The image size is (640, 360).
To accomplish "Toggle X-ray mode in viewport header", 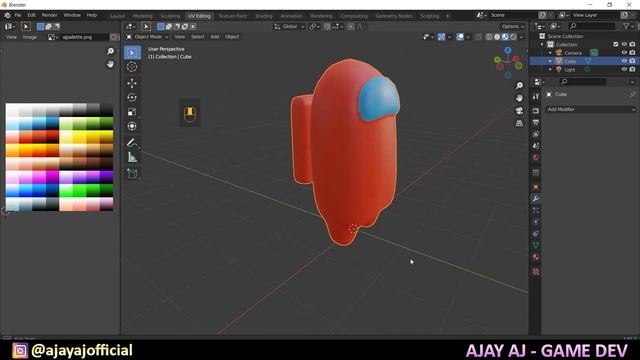I will [x=478, y=37].
